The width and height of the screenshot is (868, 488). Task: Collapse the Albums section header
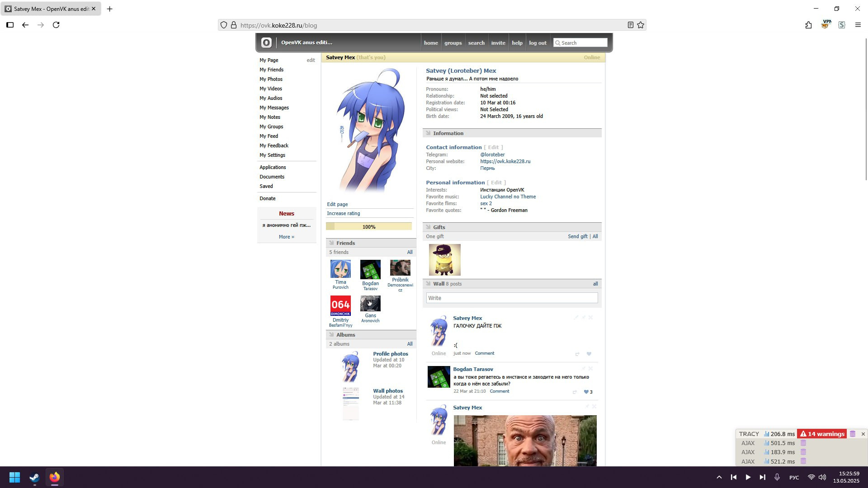(x=371, y=335)
